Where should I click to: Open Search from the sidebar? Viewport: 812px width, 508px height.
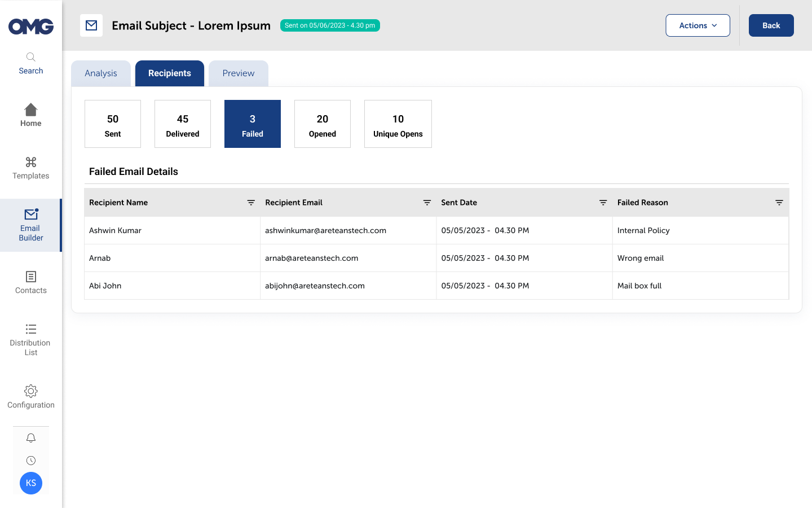click(30, 63)
